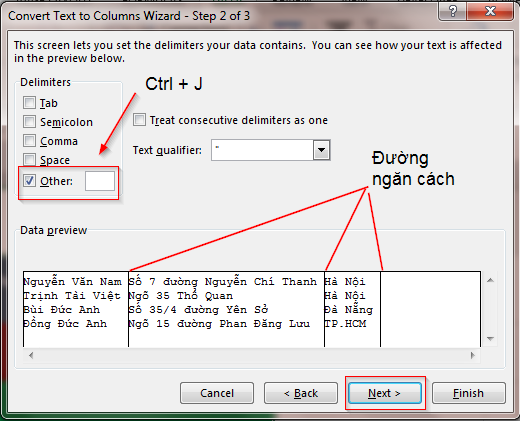
Task: Proceed with the Next > button
Action: click(x=385, y=393)
